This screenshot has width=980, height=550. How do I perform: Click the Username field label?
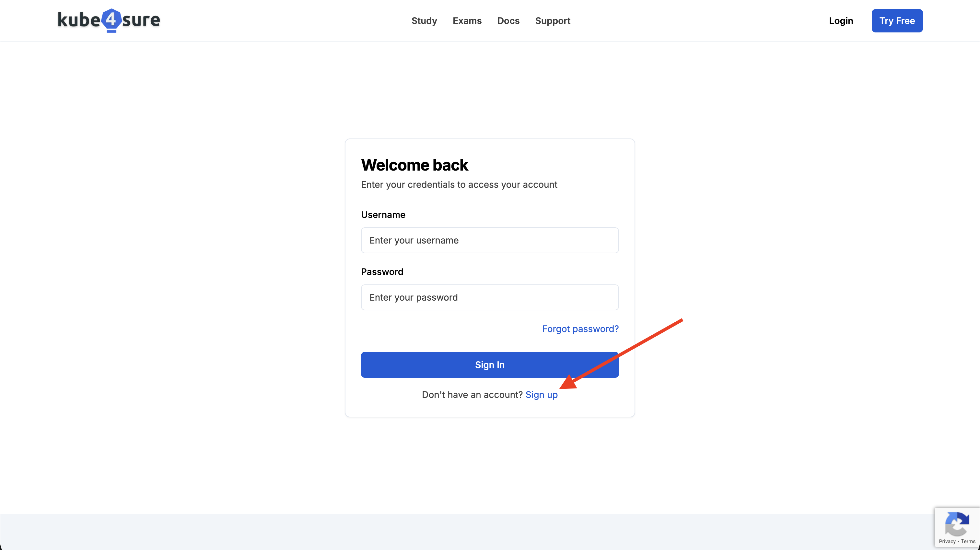(383, 215)
